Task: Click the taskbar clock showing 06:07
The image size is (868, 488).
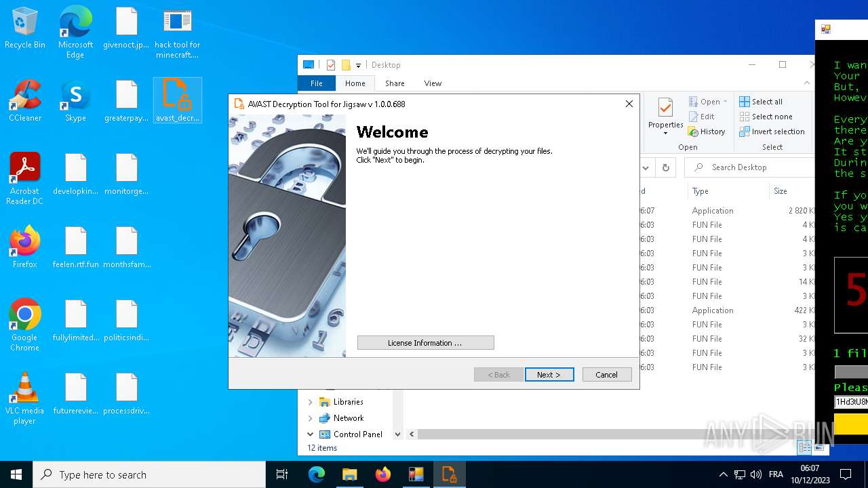Action: pos(810,474)
